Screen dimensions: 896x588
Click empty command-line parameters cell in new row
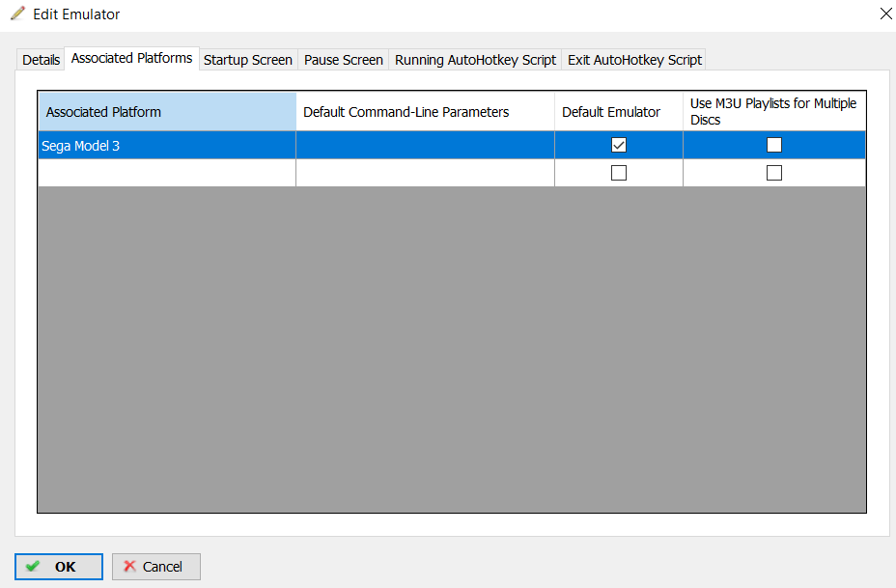tap(425, 173)
